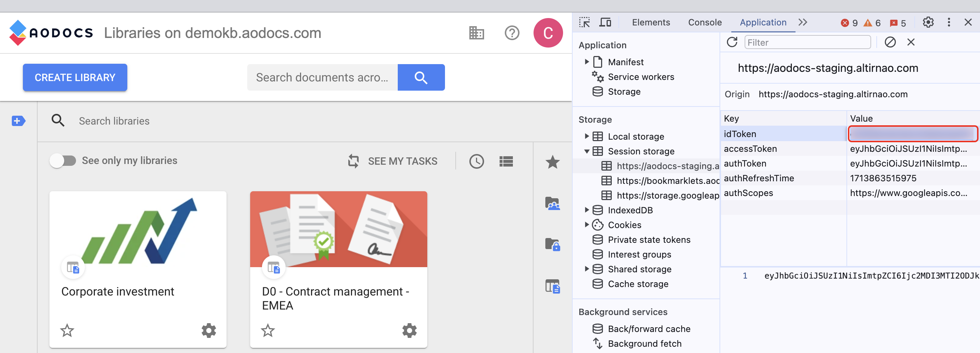The height and width of the screenshot is (353, 980).
Task: Switch to the Console tab
Action: (x=705, y=22)
